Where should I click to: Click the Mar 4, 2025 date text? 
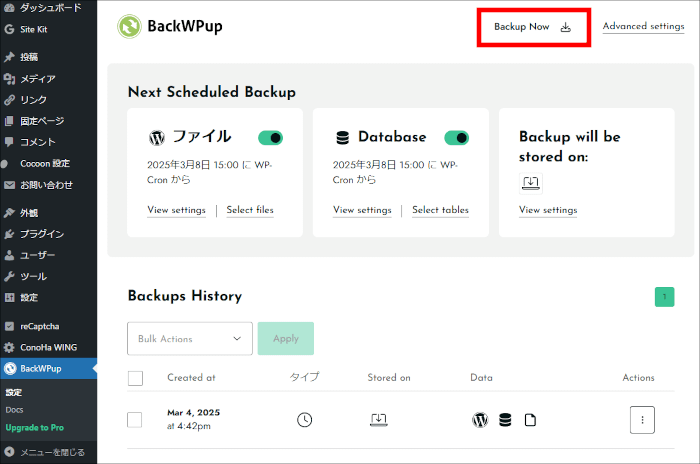pos(193,413)
